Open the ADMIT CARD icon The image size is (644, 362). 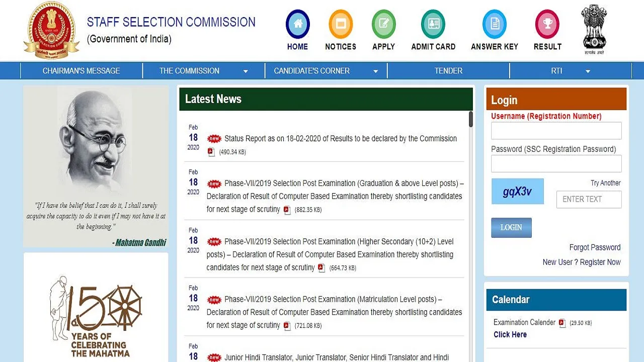(x=433, y=24)
